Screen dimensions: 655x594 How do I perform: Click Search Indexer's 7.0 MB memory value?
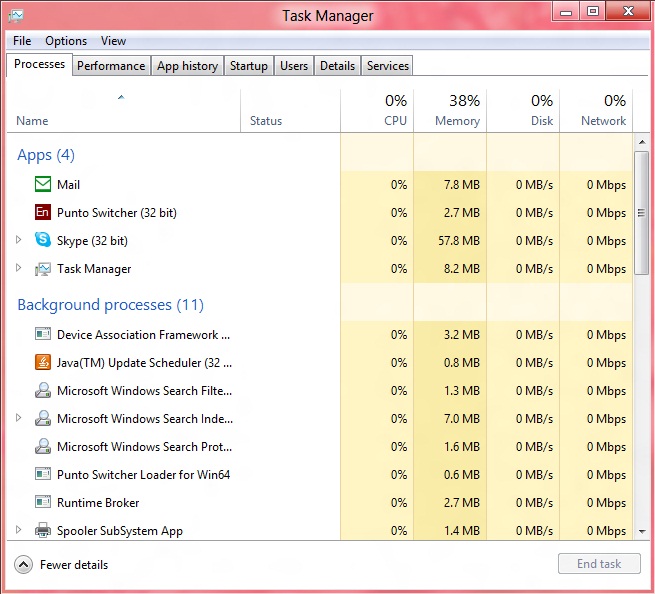click(462, 419)
